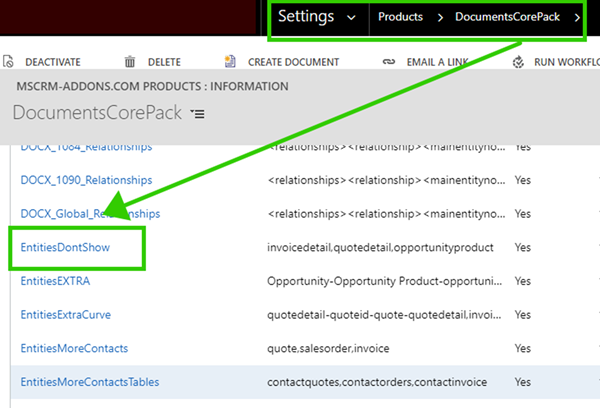Open the DOCX_1090_Relationships link

click(x=86, y=180)
